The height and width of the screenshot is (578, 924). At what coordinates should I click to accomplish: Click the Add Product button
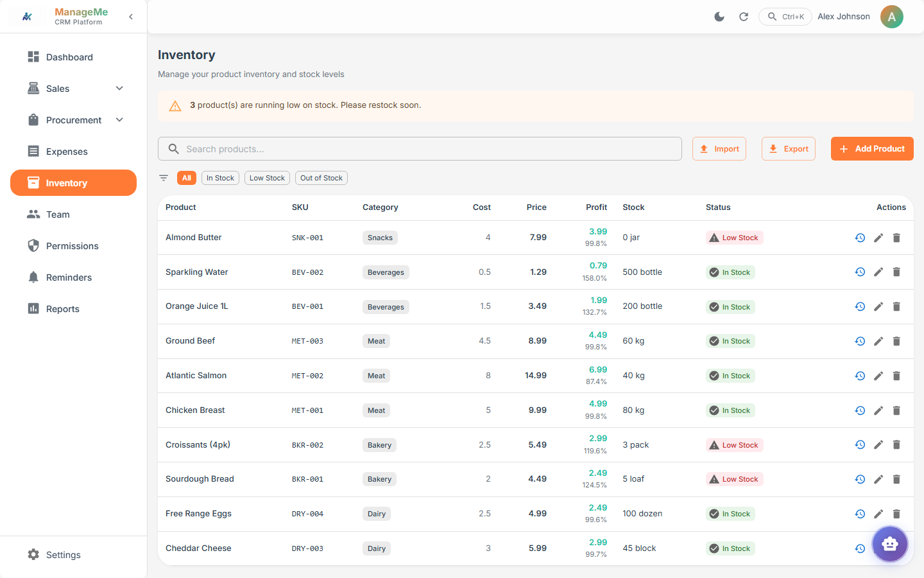click(x=872, y=148)
